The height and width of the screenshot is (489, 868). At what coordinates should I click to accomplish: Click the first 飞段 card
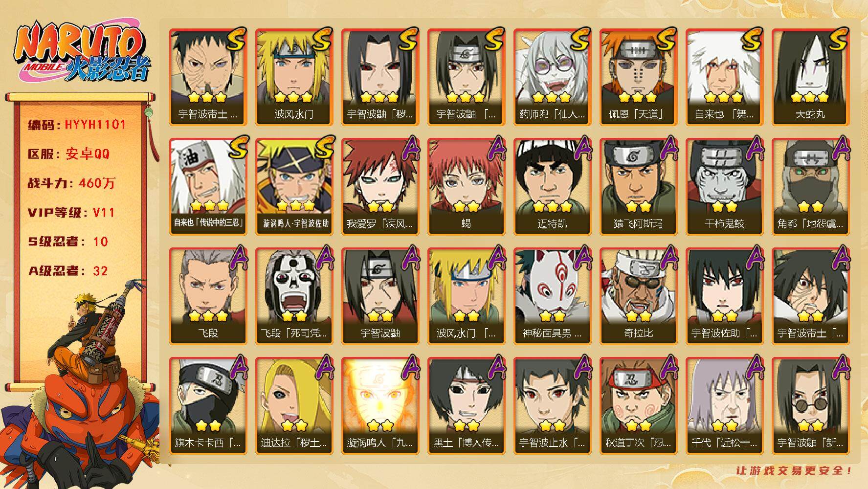208,296
